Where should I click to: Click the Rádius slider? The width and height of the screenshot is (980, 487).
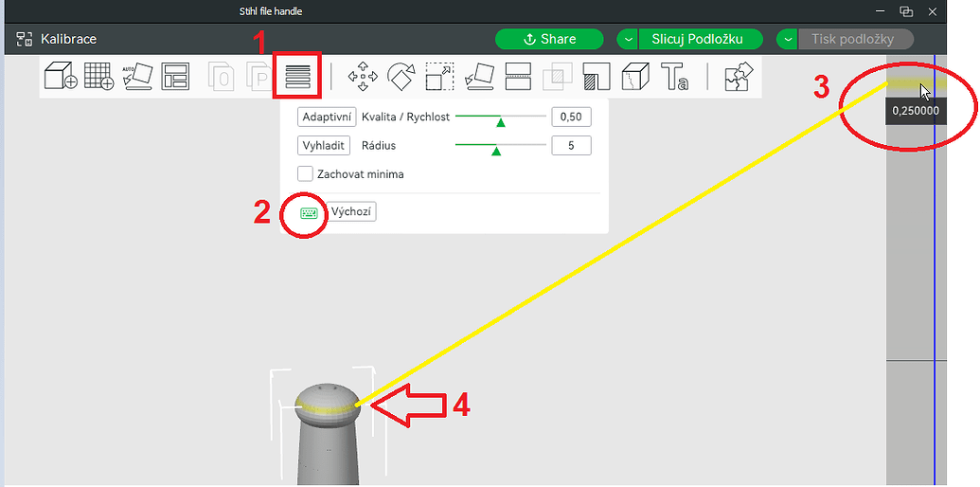[x=501, y=146]
